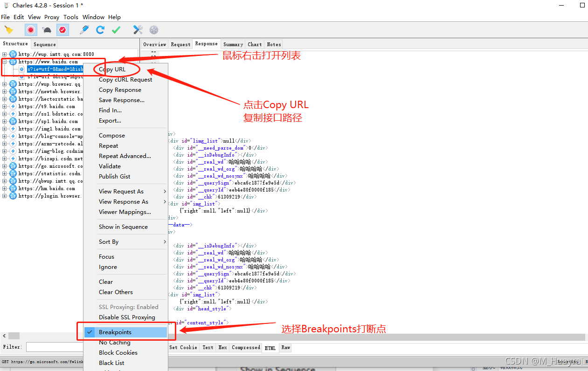Choose Save Response... from the context menu
Screen dimensions: 588x371
click(125, 100)
